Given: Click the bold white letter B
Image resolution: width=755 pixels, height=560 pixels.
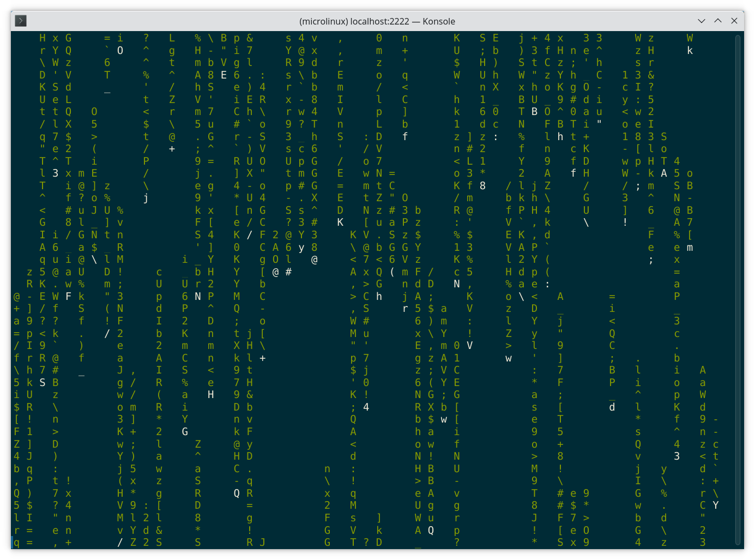Looking at the screenshot, I should pyautogui.click(x=534, y=112).
